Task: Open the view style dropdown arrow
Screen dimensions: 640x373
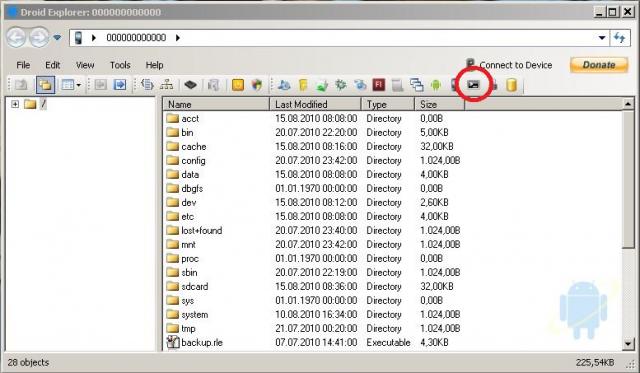Action: (79, 85)
